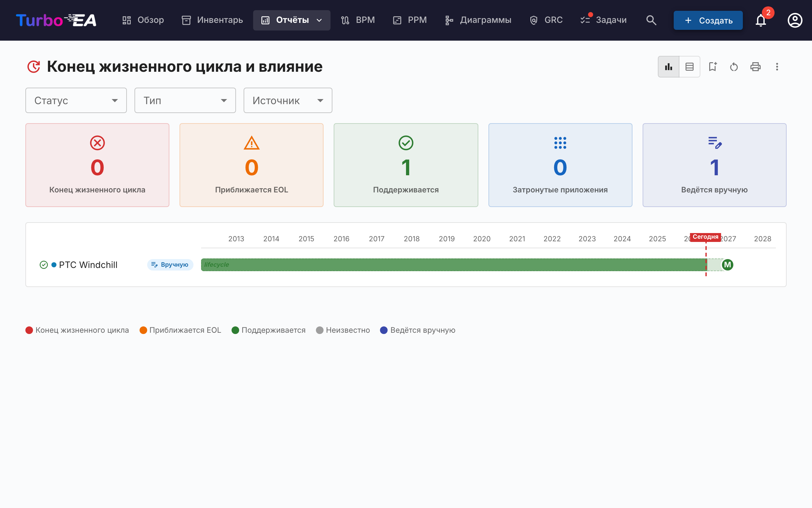812x508 pixels.
Task: Open the Статус filter dropdown
Action: 76,100
